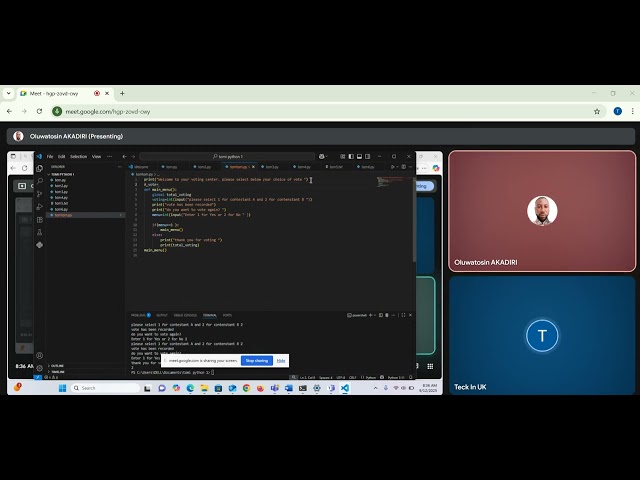
Task: Click the remote indicator in status bar
Action: tap(38, 378)
